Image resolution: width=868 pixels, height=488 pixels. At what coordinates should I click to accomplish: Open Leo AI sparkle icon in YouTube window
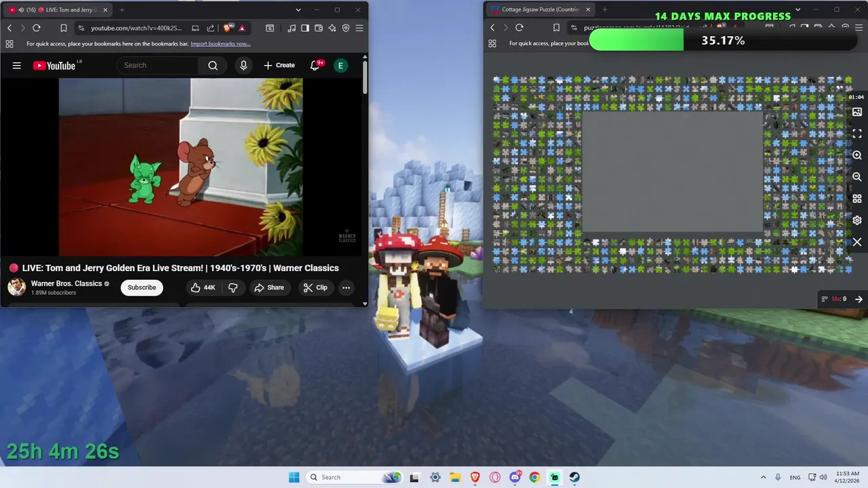[x=332, y=28]
